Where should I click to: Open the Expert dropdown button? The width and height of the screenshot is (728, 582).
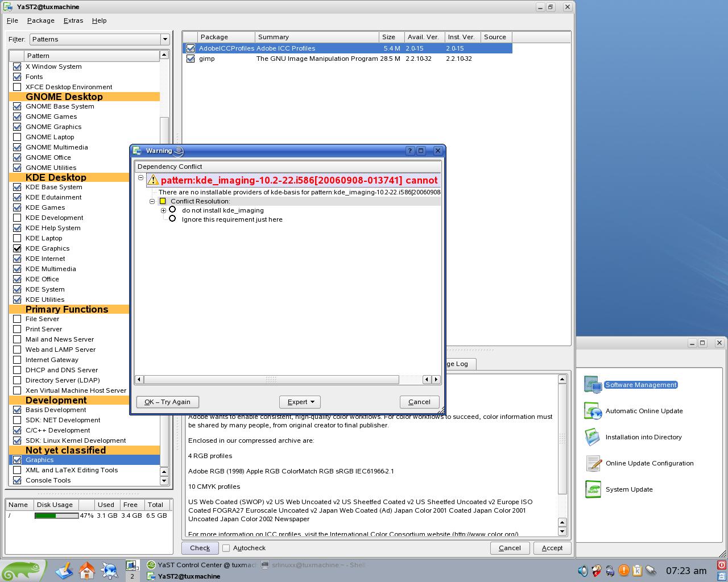pyautogui.click(x=300, y=402)
